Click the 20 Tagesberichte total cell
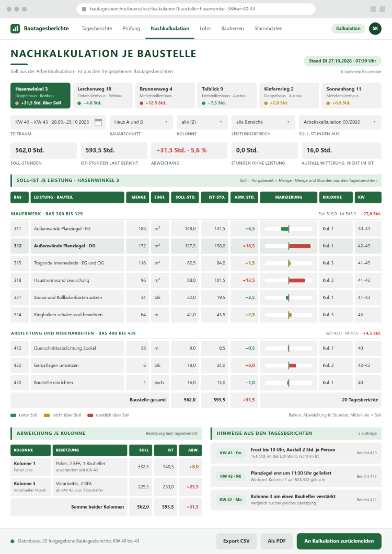 (320, 400)
